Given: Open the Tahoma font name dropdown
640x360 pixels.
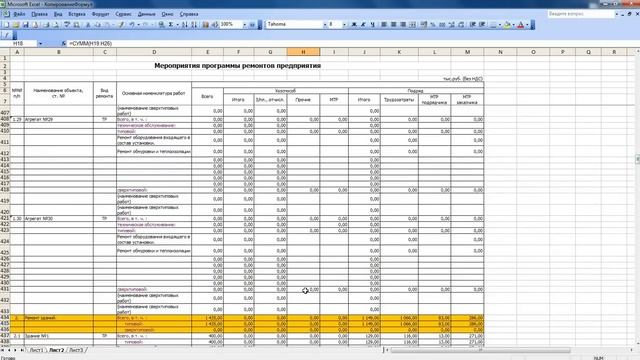Looking at the screenshot, I should coord(325,25).
